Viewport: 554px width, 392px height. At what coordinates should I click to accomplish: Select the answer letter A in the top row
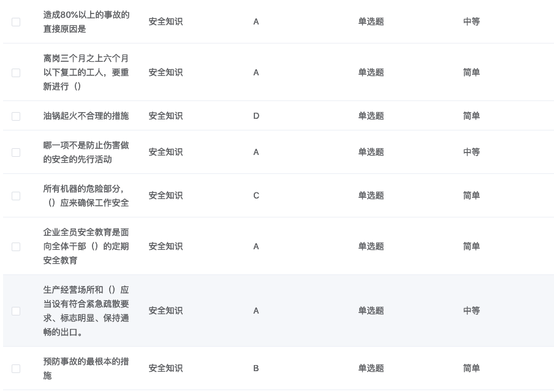256,21
